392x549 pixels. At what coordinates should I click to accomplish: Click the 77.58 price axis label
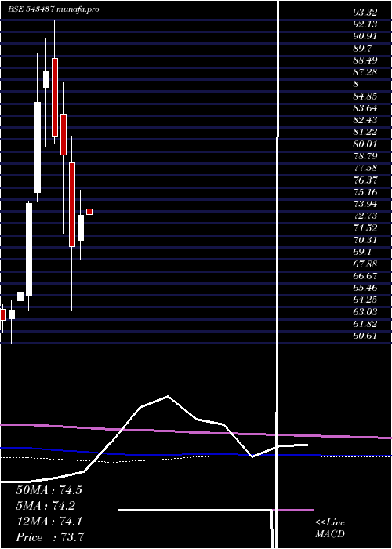365,168
